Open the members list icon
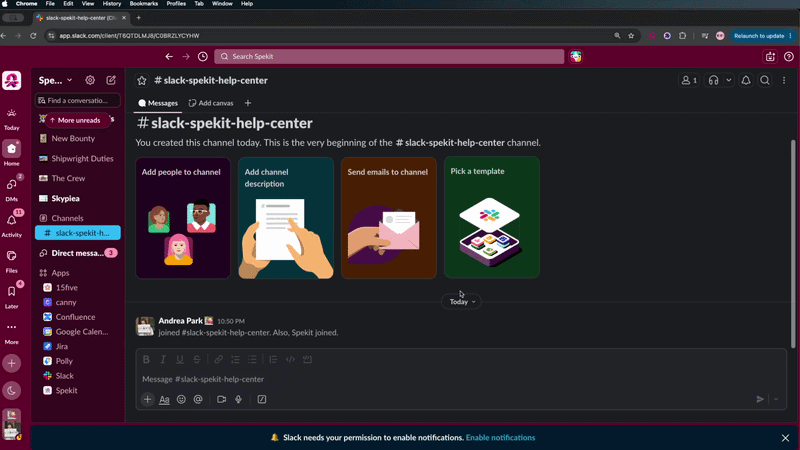The image size is (800, 450). pos(689,81)
